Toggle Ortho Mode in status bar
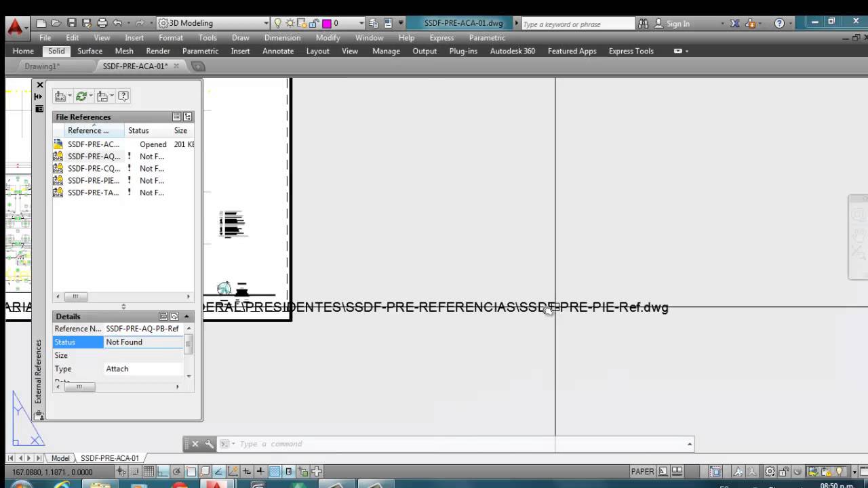The height and width of the screenshot is (488, 868). (x=163, y=471)
